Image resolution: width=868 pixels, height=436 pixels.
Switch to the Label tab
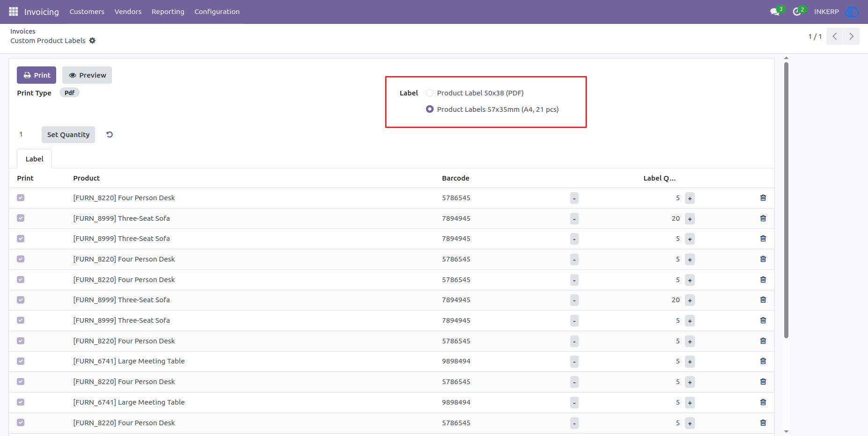(x=35, y=159)
